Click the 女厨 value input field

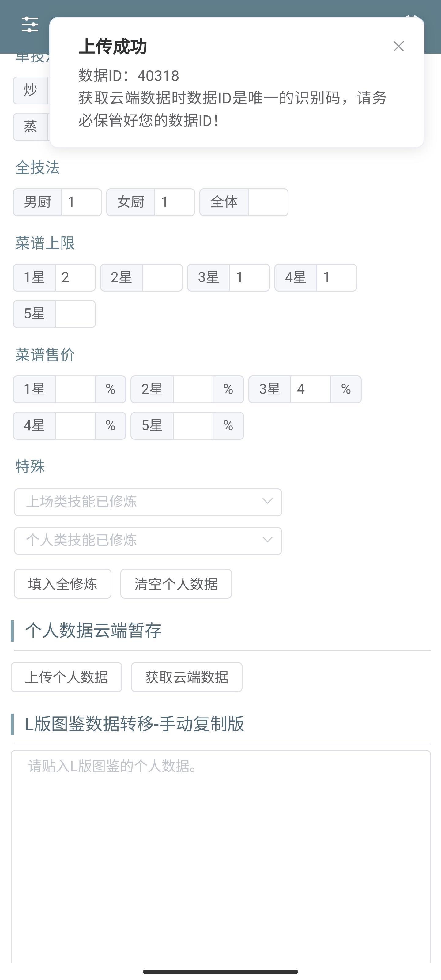(x=174, y=202)
